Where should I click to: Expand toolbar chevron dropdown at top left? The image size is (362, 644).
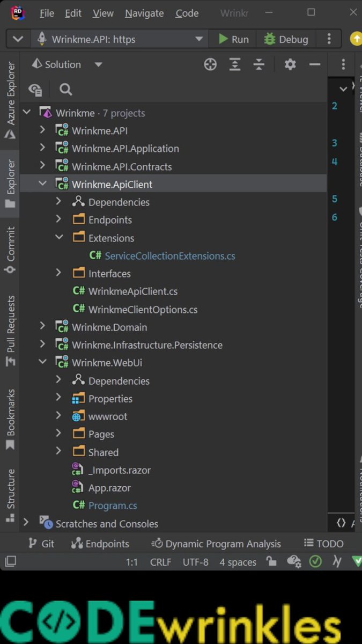pyautogui.click(x=18, y=39)
